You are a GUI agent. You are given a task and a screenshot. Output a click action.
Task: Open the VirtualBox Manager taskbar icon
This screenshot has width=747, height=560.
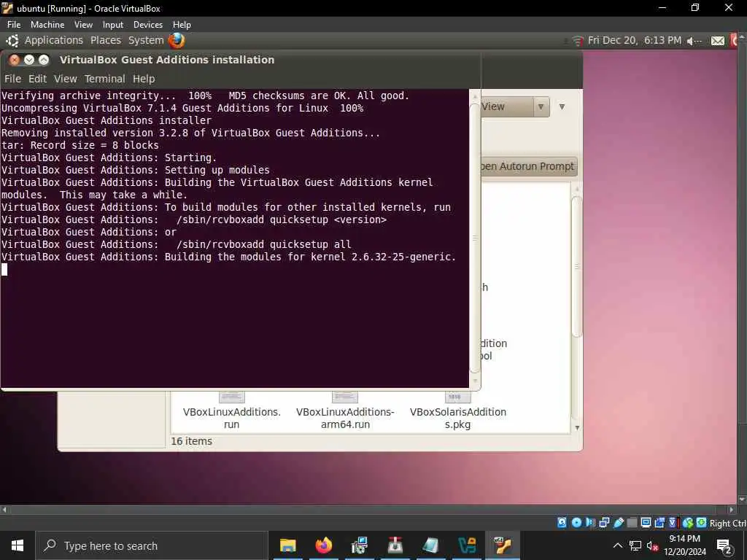click(467, 545)
